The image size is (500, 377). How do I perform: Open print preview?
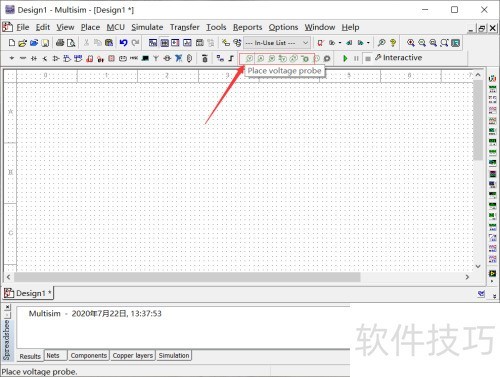71,43
